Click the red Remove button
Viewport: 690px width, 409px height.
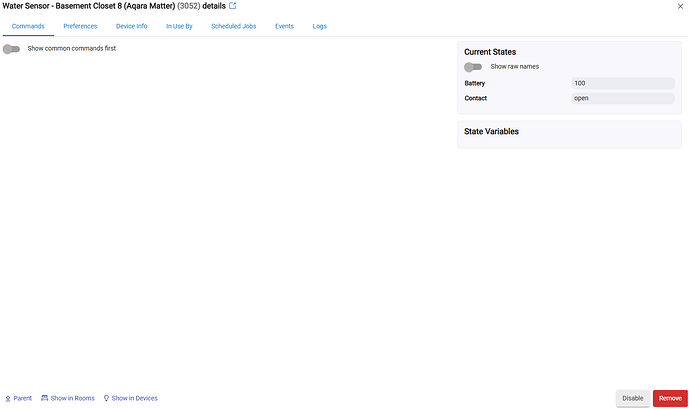(x=670, y=398)
